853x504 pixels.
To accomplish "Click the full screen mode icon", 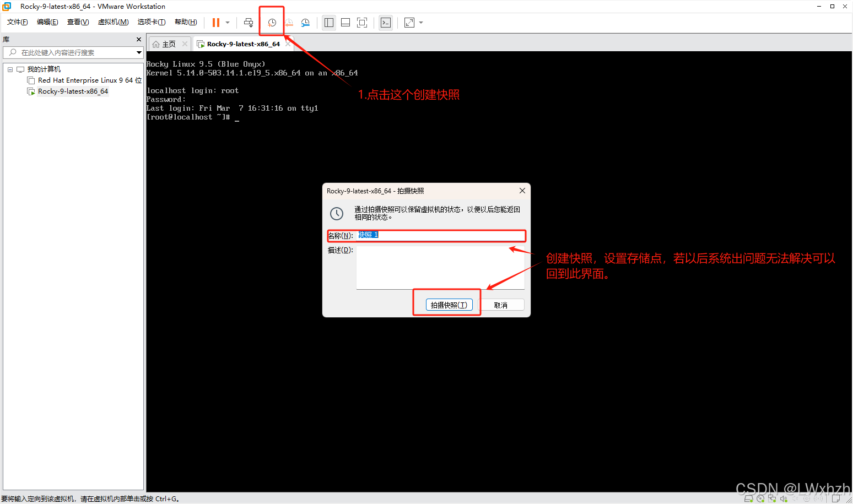I will pyautogui.click(x=362, y=23).
